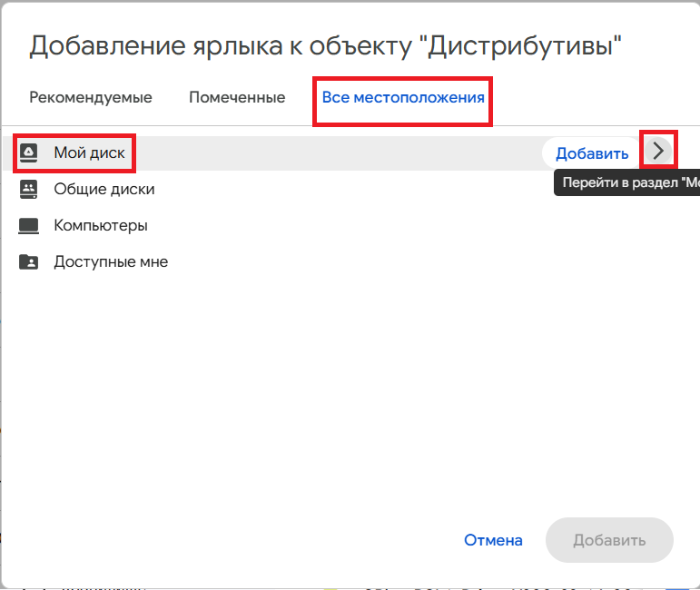Click empty space in the Доступные мне row
Screen dimensions: 700x590
point(363,262)
